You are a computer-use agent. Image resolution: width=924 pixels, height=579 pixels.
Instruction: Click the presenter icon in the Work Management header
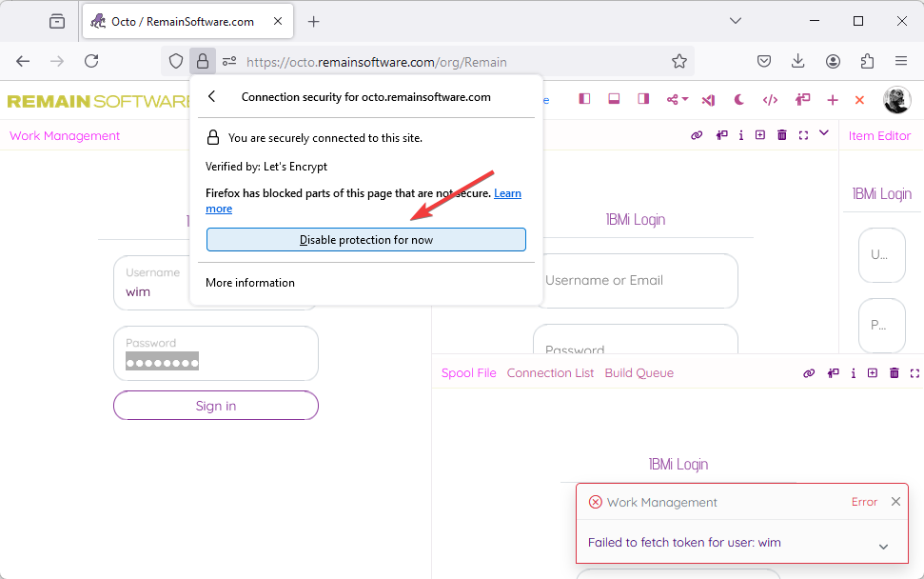click(x=722, y=135)
